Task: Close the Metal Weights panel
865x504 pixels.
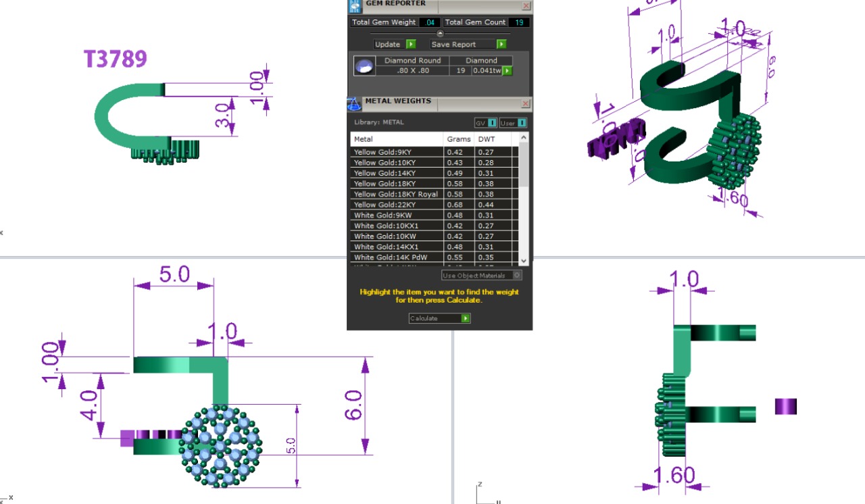Action: (526, 104)
